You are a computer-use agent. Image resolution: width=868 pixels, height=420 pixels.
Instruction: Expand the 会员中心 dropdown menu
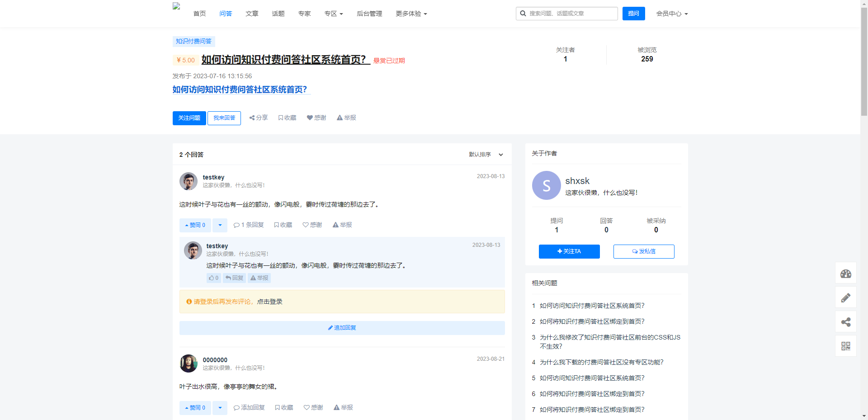coord(672,14)
